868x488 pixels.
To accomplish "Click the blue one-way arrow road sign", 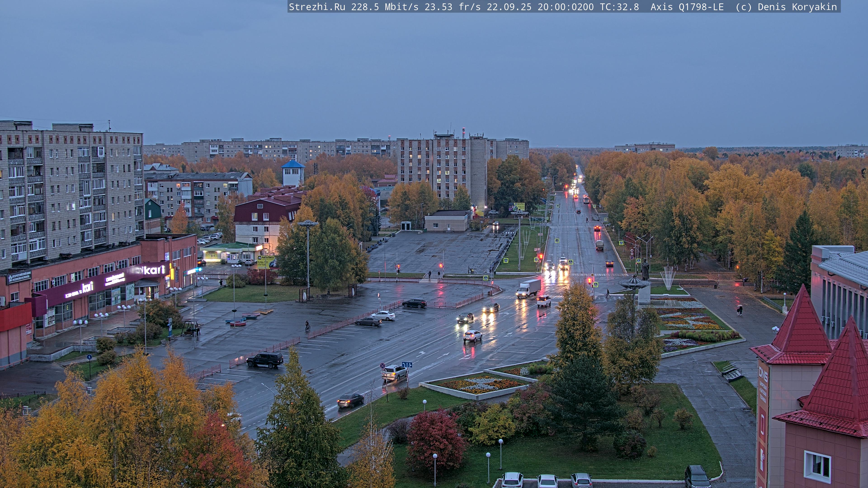I will point(407,365).
